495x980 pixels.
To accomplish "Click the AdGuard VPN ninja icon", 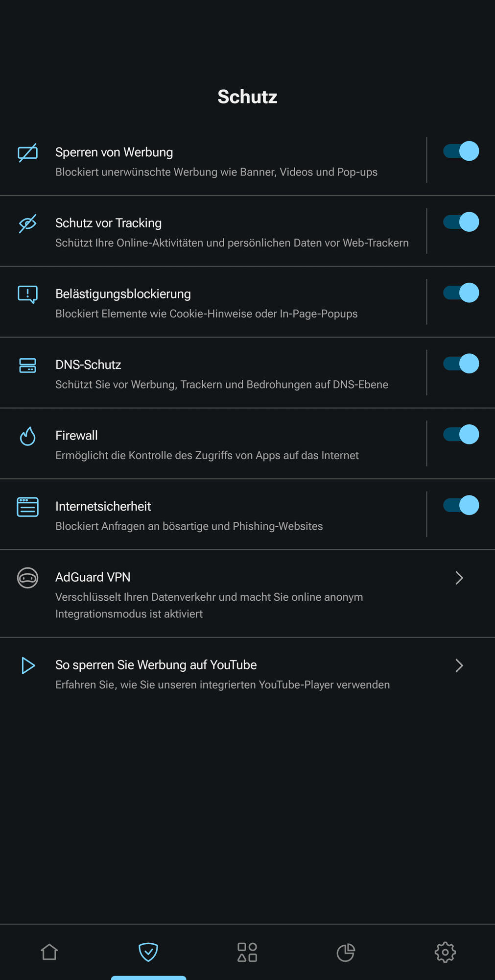I will pyautogui.click(x=28, y=578).
